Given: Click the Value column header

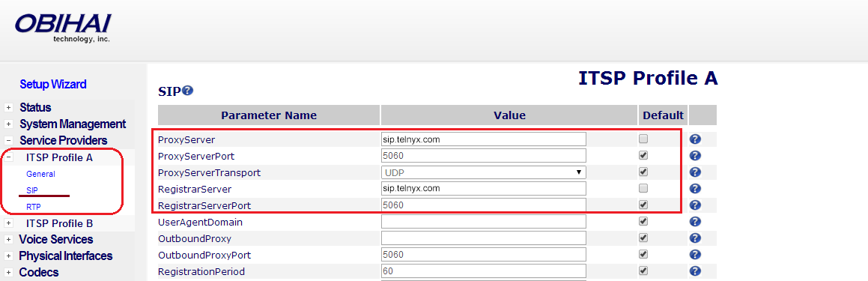Looking at the screenshot, I should (x=509, y=115).
